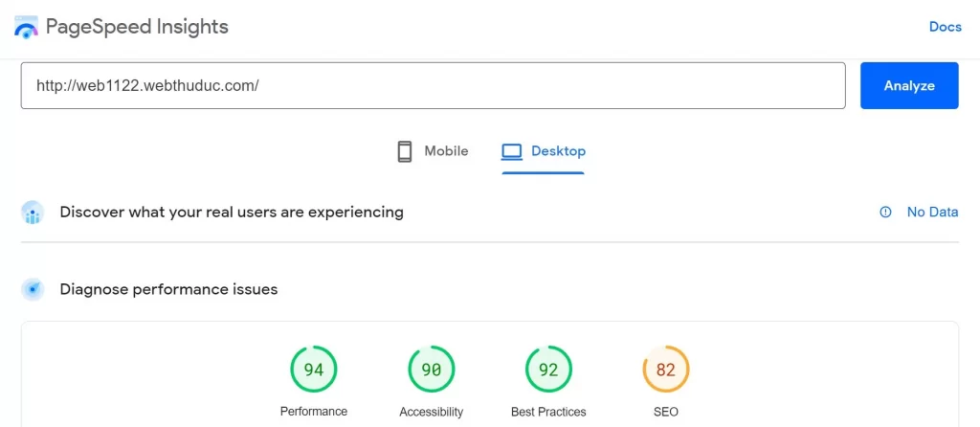Image resolution: width=980 pixels, height=427 pixels.
Task: Click the Diagnose performance gauge icon
Action: point(33,289)
